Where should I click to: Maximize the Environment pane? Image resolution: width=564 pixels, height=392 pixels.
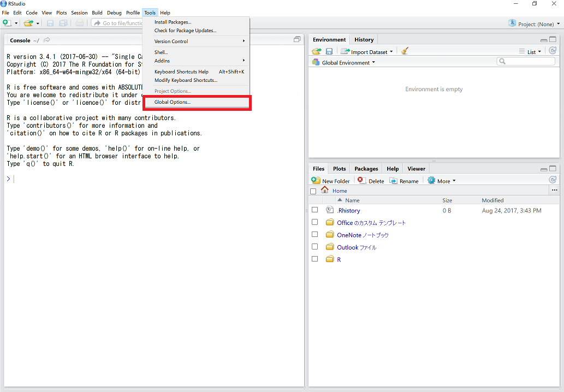coord(553,39)
